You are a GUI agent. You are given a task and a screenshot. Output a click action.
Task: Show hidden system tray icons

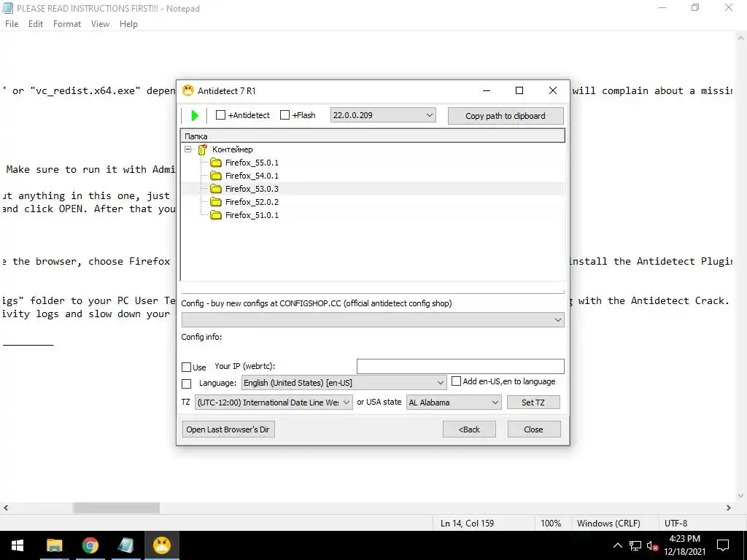(x=617, y=545)
